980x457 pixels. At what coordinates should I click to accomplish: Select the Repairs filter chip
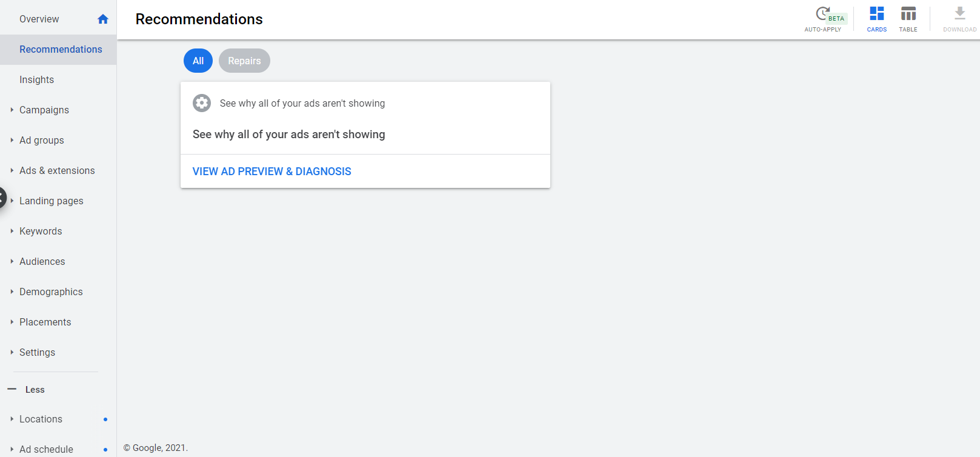[244, 61]
